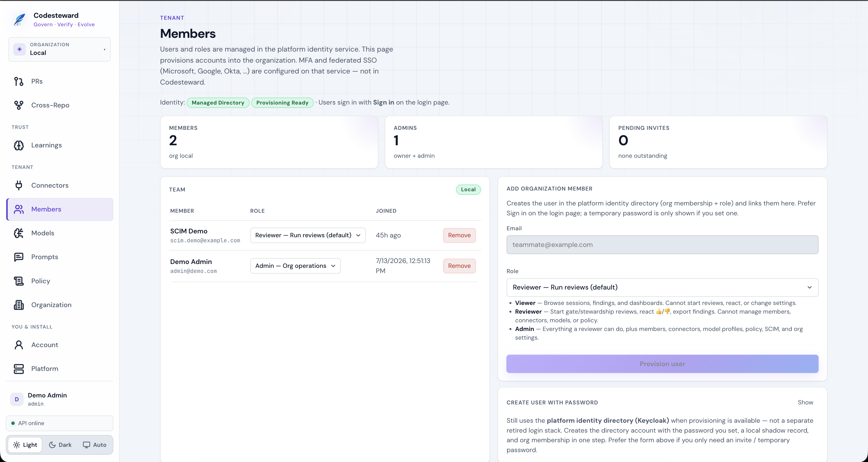Remove the SCIM Demo member

click(x=459, y=235)
